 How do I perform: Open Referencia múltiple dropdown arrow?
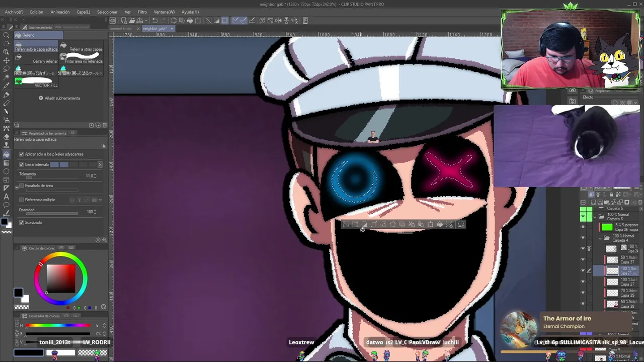pyautogui.click(x=100, y=200)
